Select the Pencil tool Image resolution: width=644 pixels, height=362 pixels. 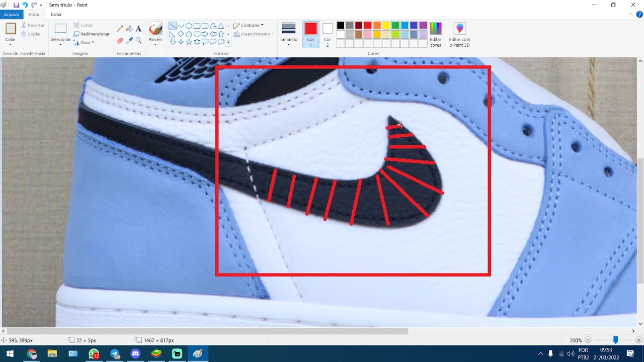click(120, 29)
